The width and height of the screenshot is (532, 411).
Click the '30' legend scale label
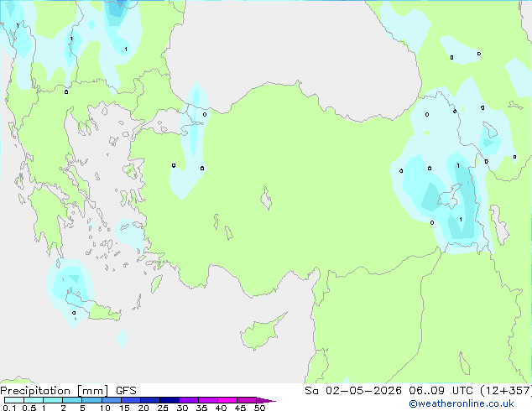[x=182, y=408]
